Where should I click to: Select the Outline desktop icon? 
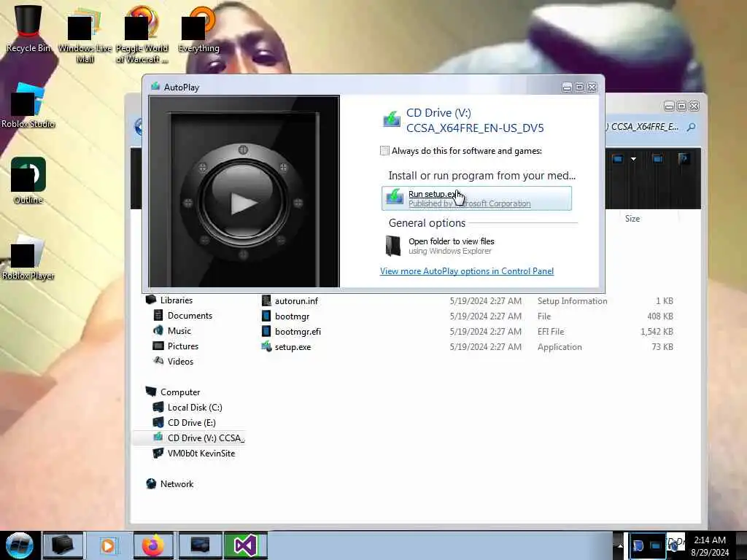point(28,181)
